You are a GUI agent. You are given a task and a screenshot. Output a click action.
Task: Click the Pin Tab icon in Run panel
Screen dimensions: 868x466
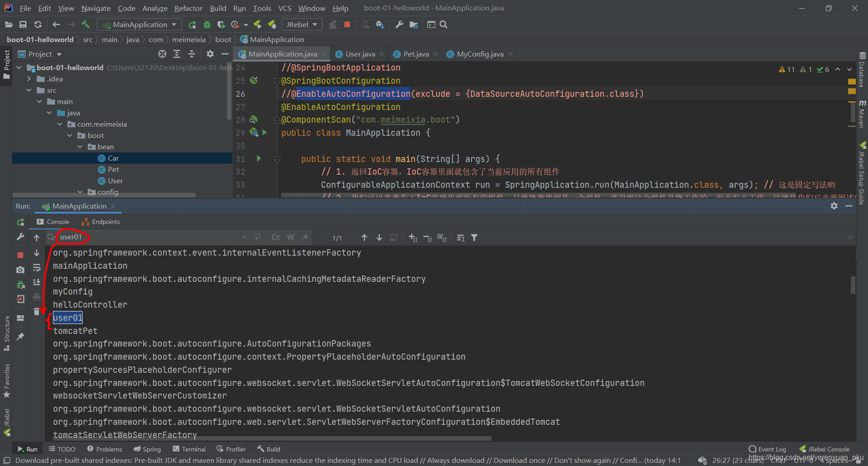point(20,337)
